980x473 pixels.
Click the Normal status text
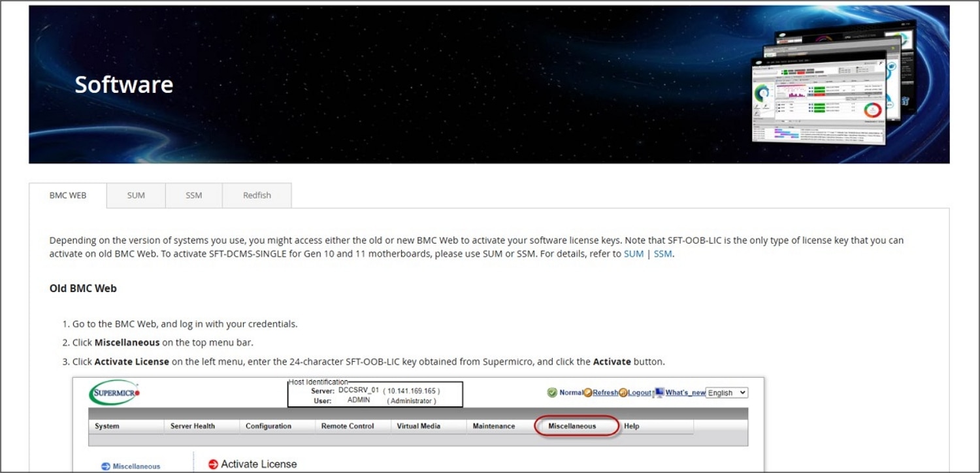pos(570,393)
